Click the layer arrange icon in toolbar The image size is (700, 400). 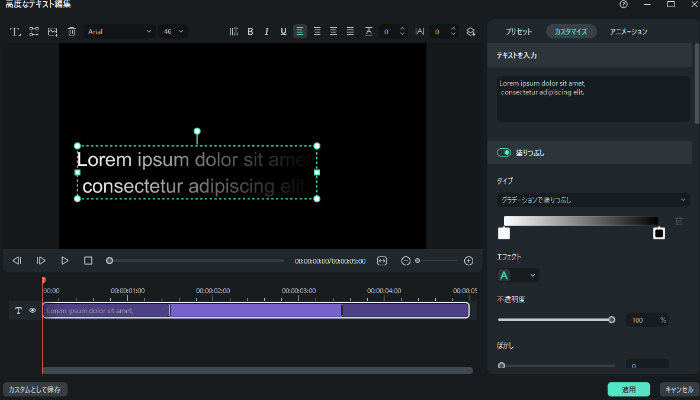[x=471, y=32]
